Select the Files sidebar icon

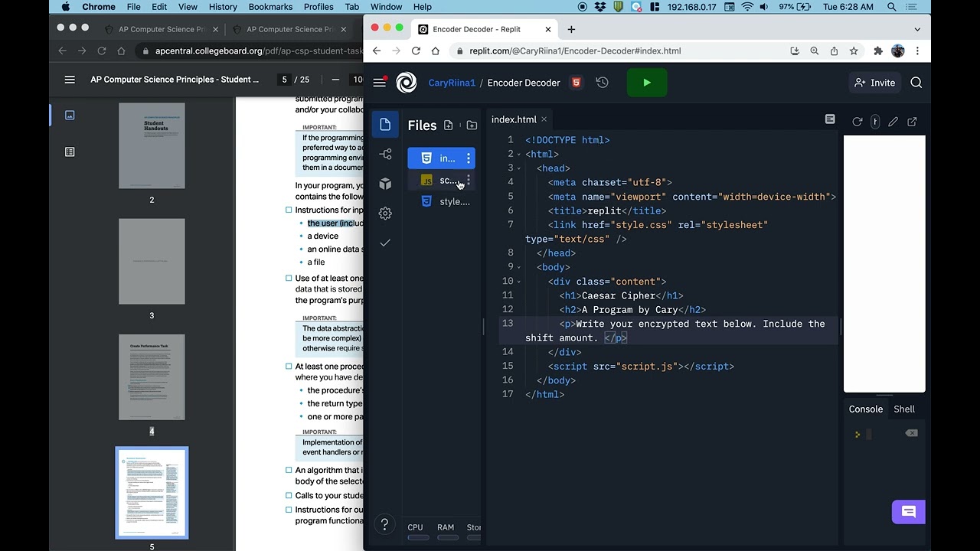tap(385, 125)
